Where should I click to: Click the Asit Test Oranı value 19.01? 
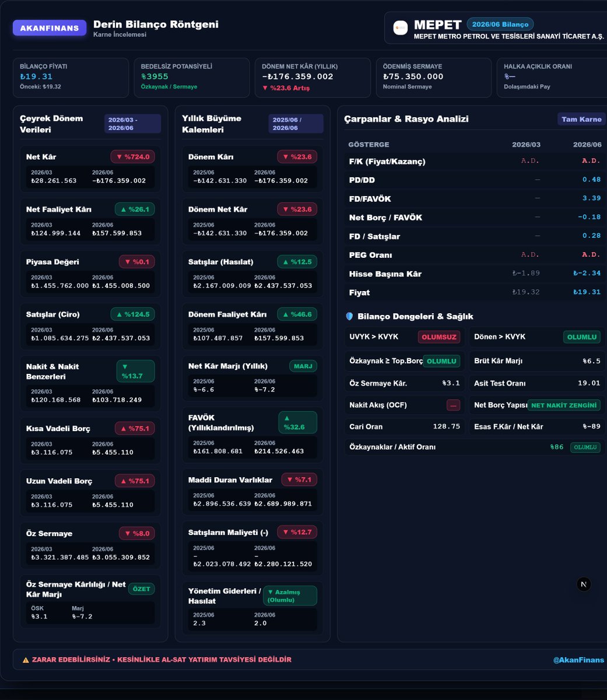tap(589, 383)
